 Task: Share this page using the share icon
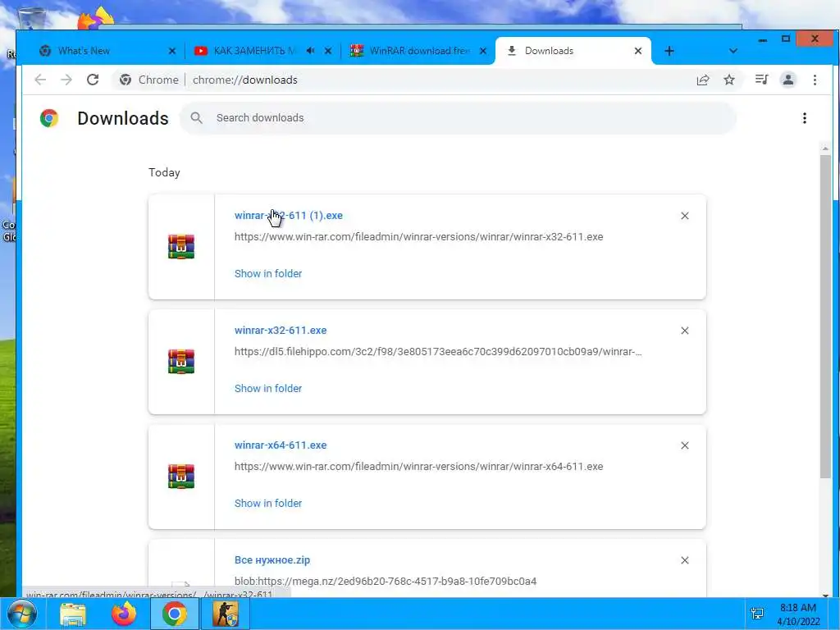coord(703,80)
